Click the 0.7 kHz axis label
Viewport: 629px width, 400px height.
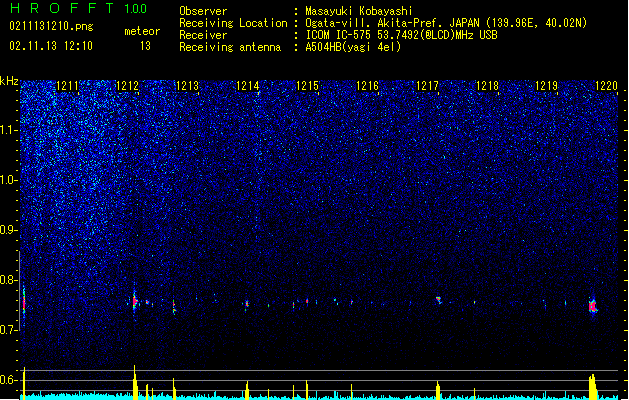(x=8, y=330)
